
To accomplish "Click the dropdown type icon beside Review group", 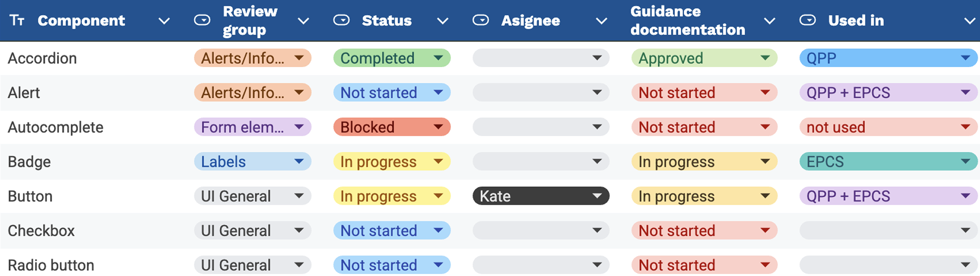I will pos(202,20).
